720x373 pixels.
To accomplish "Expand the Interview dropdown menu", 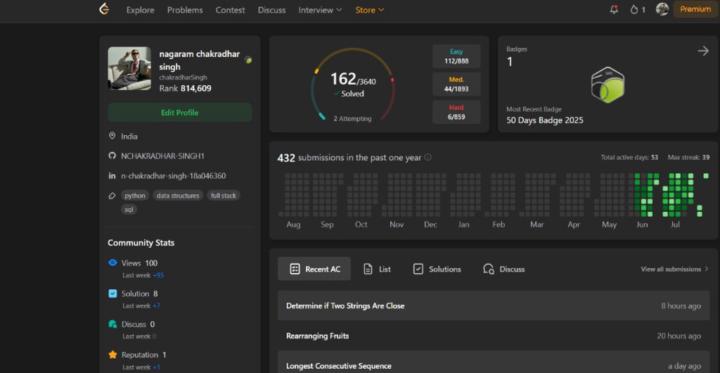I will pyautogui.click(x=320, y=10).
